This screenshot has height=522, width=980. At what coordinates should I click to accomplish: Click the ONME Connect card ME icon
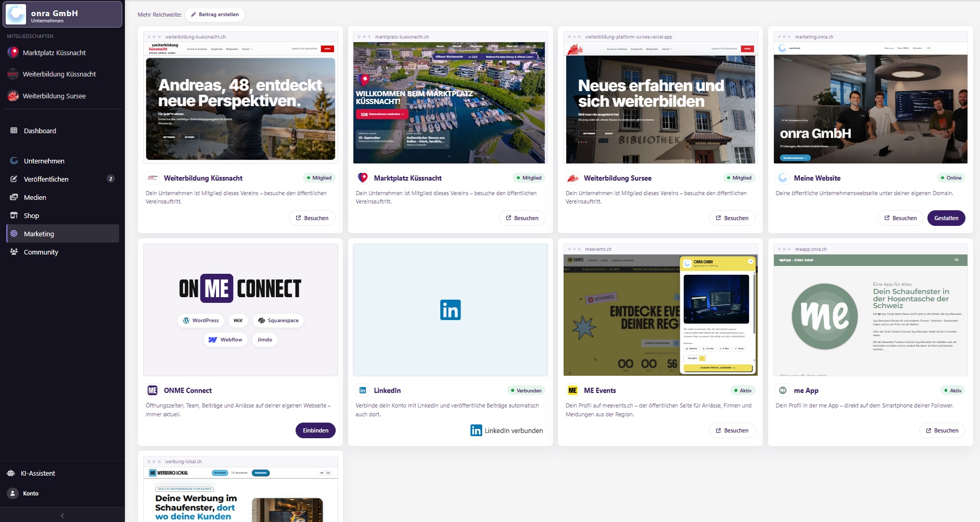click(152, 390)
